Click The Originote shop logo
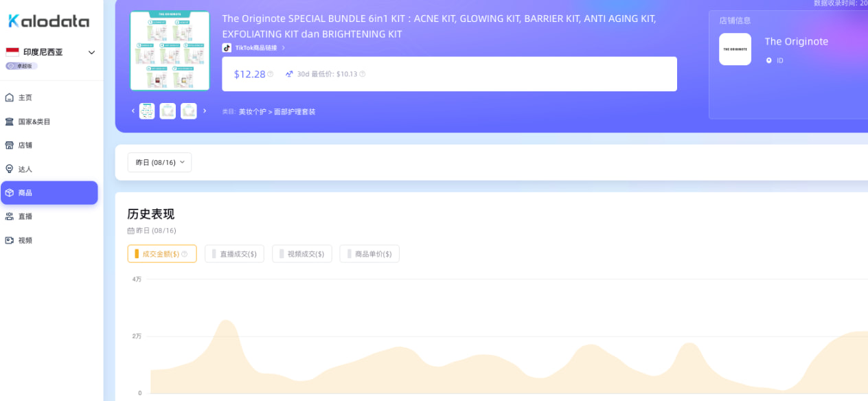 pyautogui.click(x=735, y=49)
